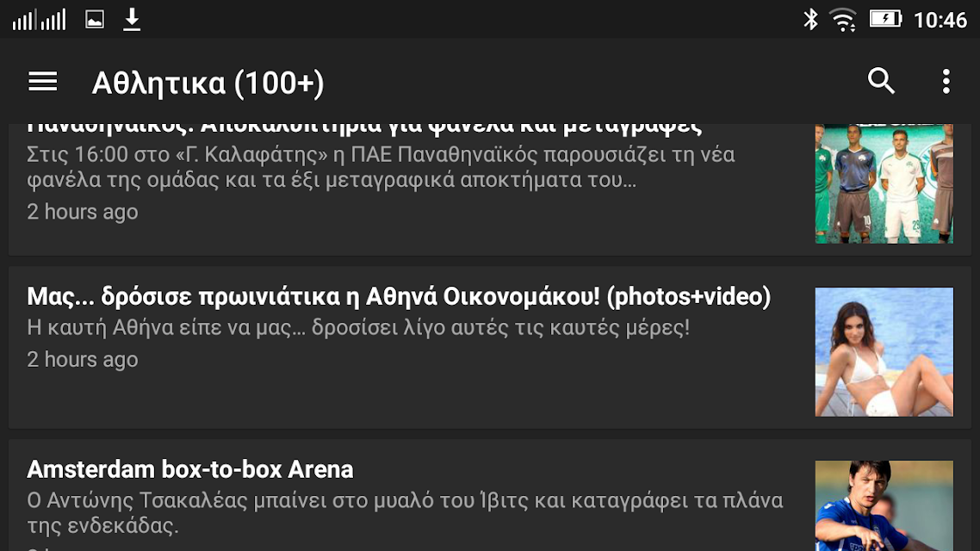Screen dimensions: 980x551
Task: View the footballer in blue shirt thumbnail
Action: (x=884, y=505)
